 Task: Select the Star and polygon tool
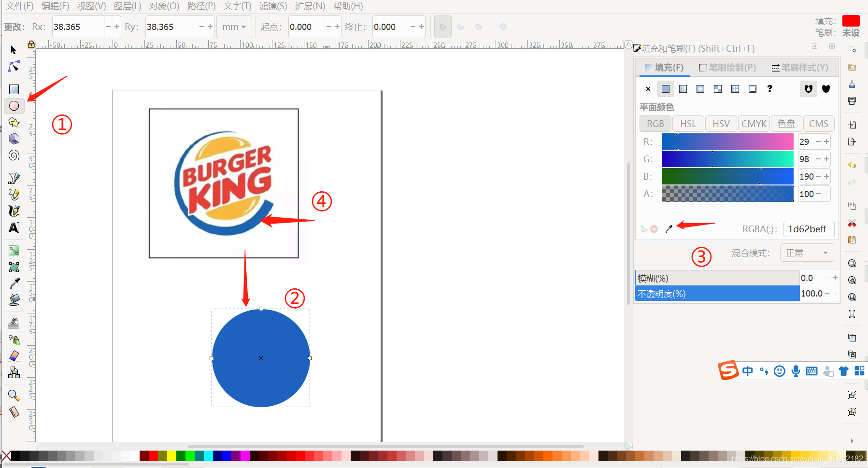tap(14, 122)
